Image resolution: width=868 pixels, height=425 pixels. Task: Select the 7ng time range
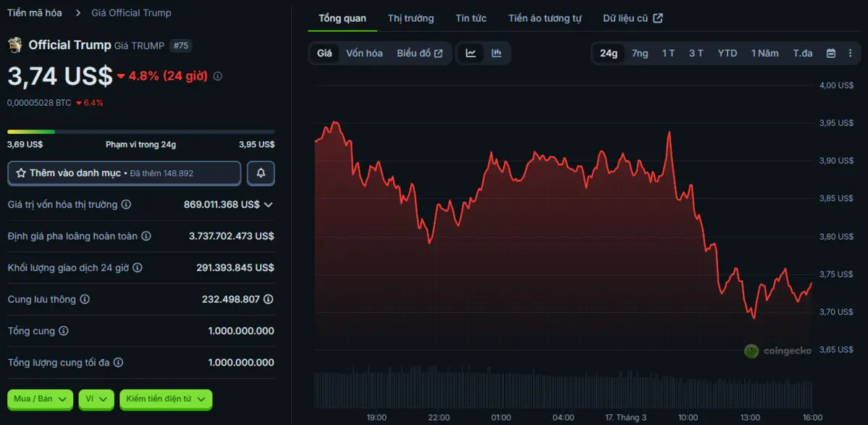(640, 53)
